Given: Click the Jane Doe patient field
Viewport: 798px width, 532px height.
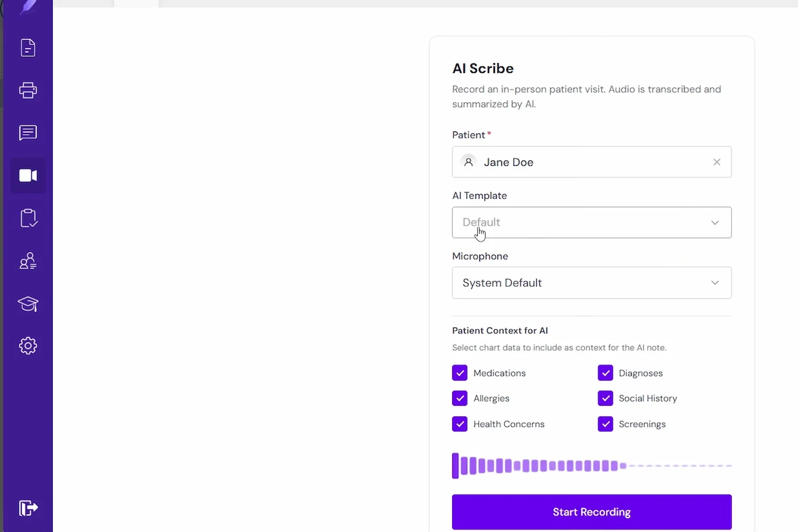Looking at the screenshot, I should [x=592, y=162].
